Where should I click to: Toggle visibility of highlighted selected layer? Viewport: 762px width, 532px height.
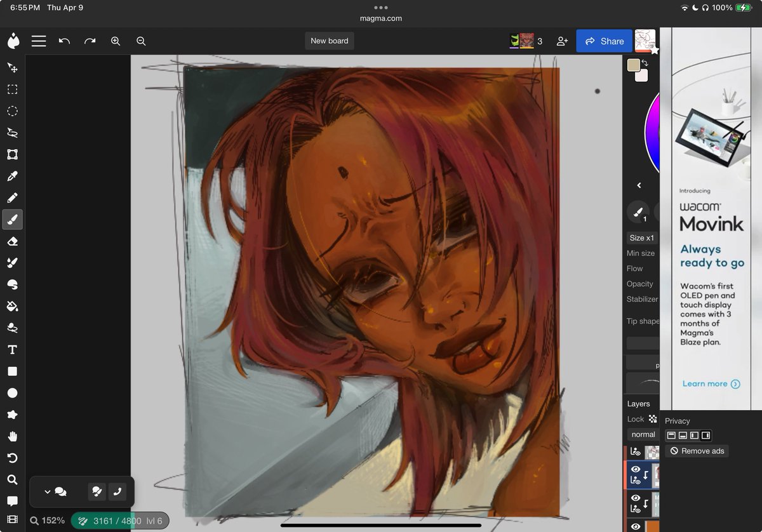[635, 469]
